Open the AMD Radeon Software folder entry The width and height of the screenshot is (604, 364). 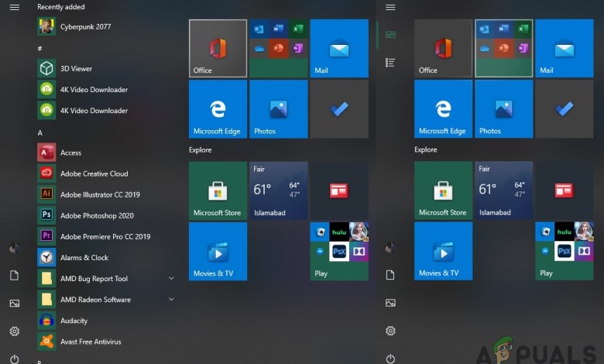106,299
